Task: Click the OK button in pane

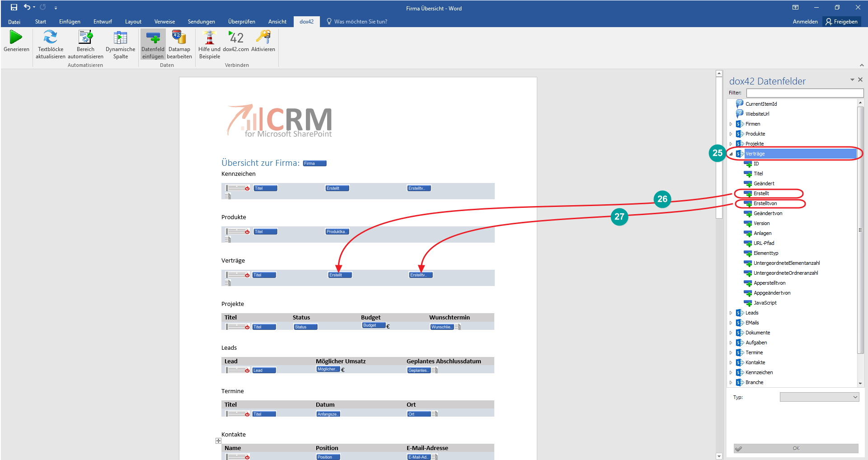Action: click(x=796, y=448)
